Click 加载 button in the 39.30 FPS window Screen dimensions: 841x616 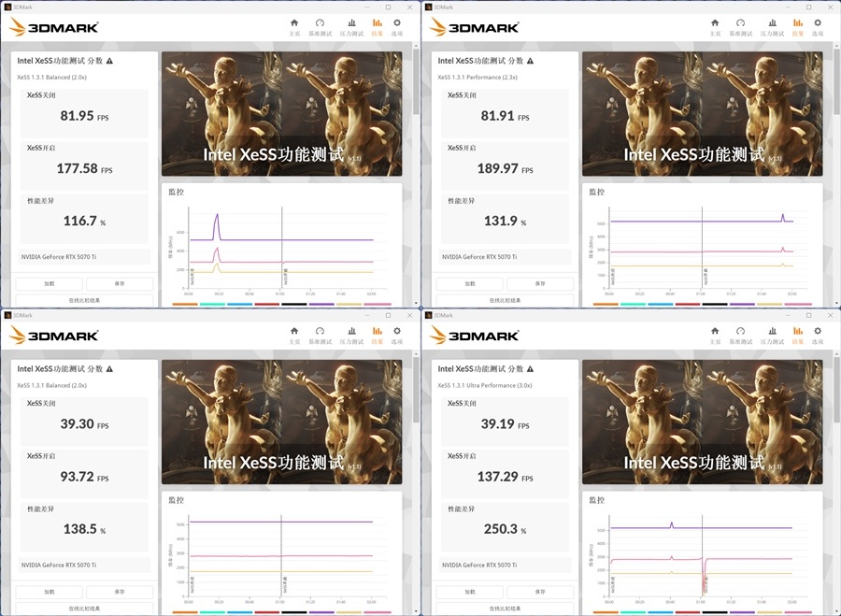tap(50, 592)
